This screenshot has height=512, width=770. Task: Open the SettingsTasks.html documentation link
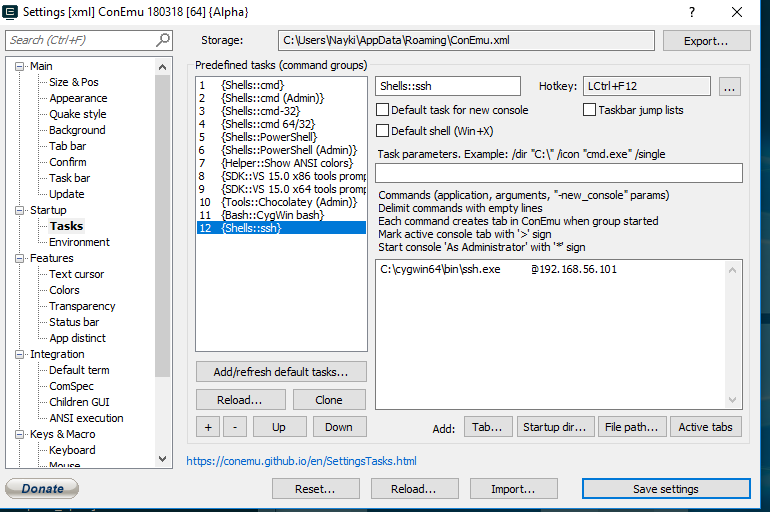tap(301, 461)
